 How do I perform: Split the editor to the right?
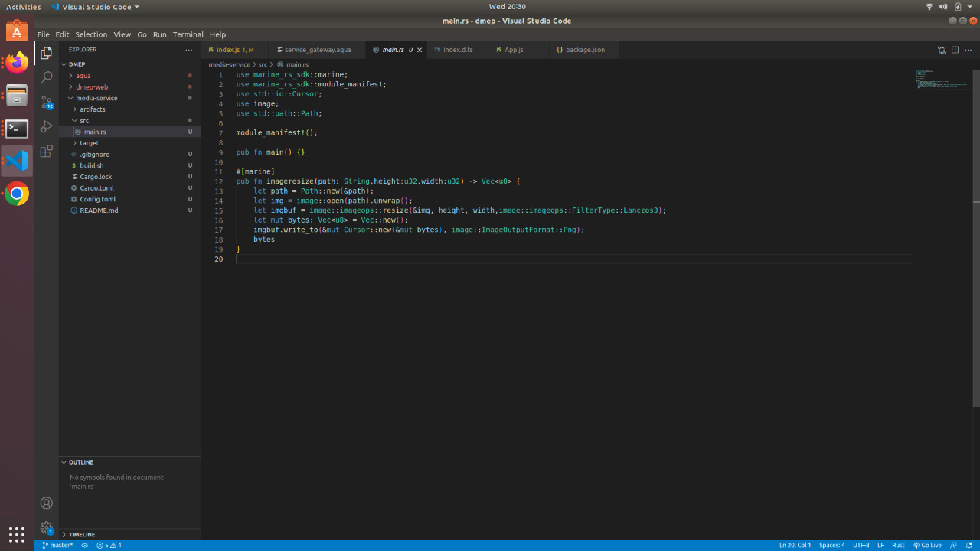[955, 50]
